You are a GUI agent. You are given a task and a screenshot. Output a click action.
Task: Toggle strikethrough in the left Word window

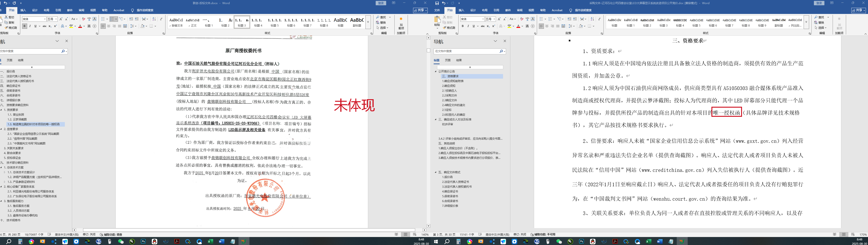[x=44, y=26]
